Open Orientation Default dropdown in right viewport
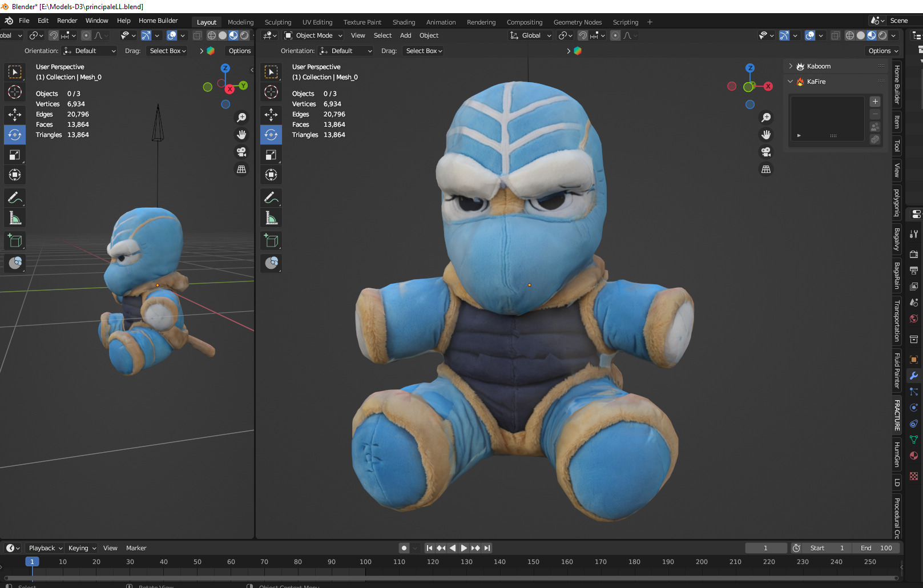The width and height of the screenshot is (923, 588). click(x=346, y=51)
